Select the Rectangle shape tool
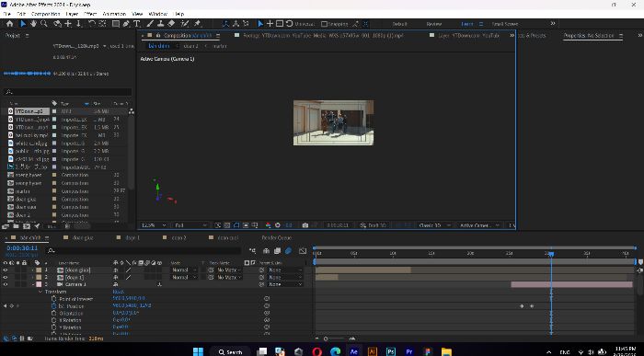This screenshot has height=356, width=644. click(116, 24)
